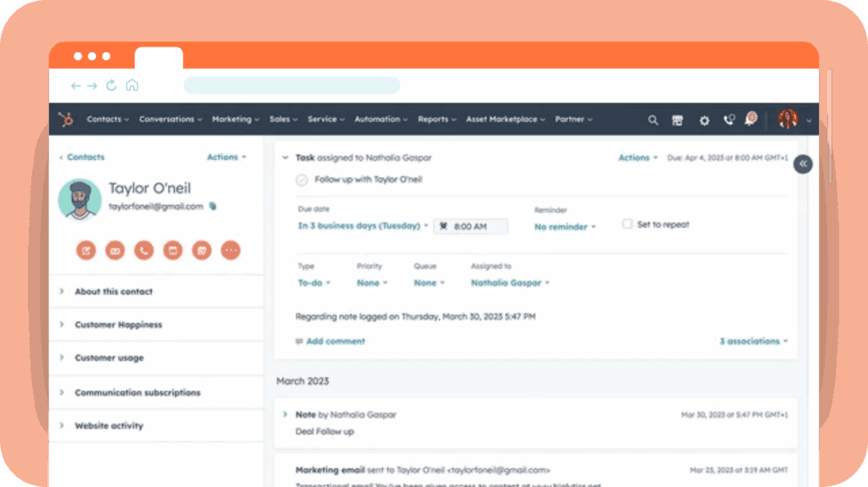This screenshot has height=487, width=868.
Task: Open the marketplace storefront icon
Action: (x=677, y=120)
